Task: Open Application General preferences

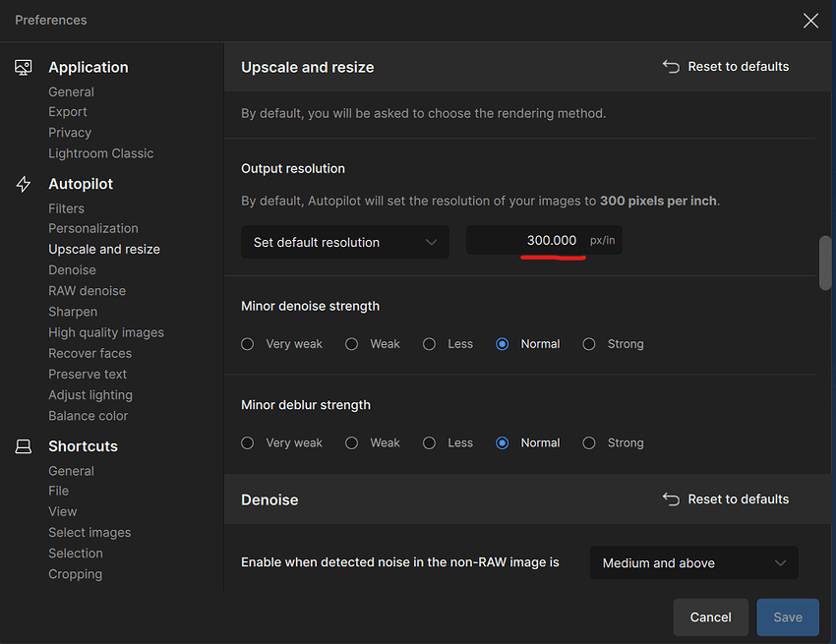Action: coord(72,91)
